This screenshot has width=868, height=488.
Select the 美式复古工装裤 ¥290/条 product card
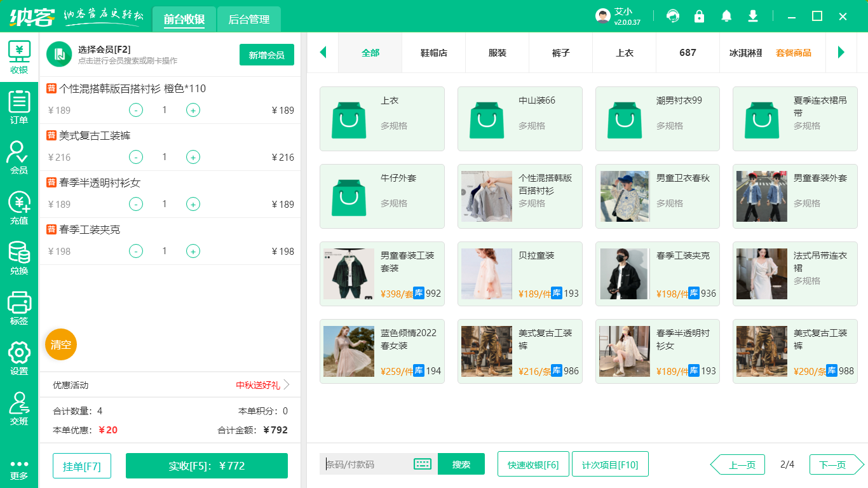click(x=795, y=351)
